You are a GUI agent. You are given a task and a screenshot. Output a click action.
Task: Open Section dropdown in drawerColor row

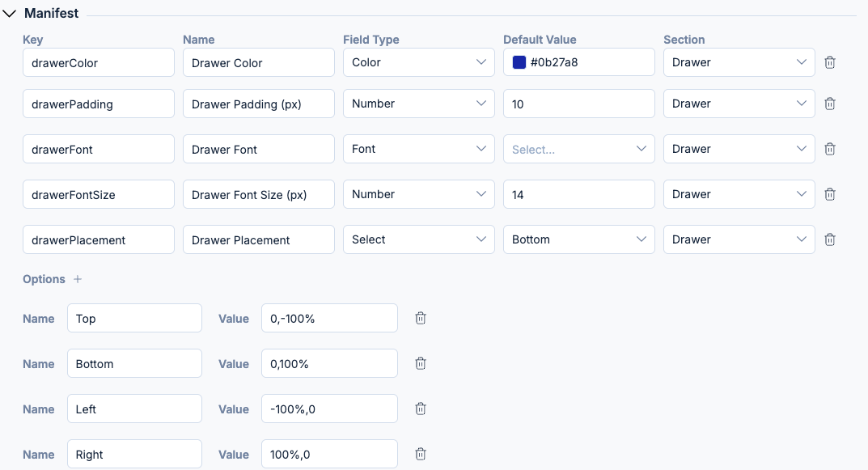739,62
